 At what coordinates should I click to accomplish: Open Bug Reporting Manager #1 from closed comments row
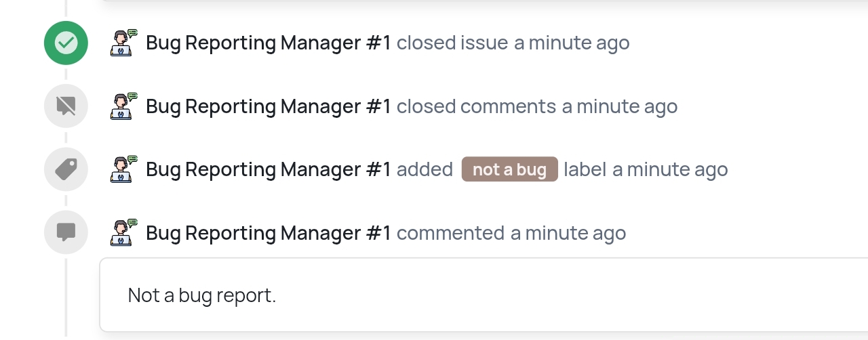tap(269, 106)
